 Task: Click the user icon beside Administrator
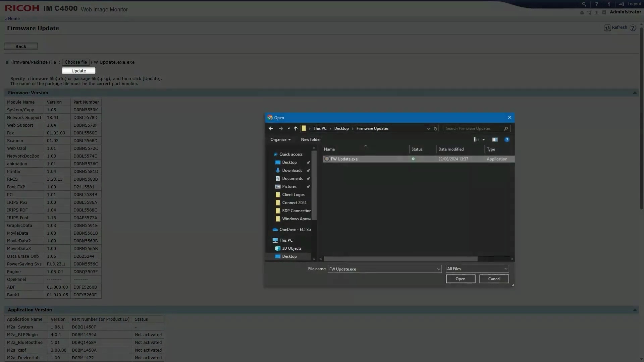[596, 12]
